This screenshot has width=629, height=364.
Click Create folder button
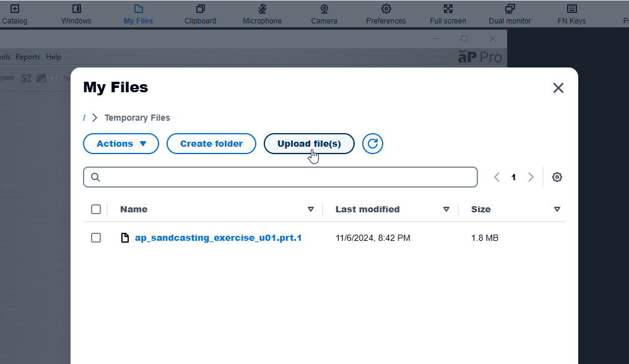pyautogui.click(x=211, y=144)
